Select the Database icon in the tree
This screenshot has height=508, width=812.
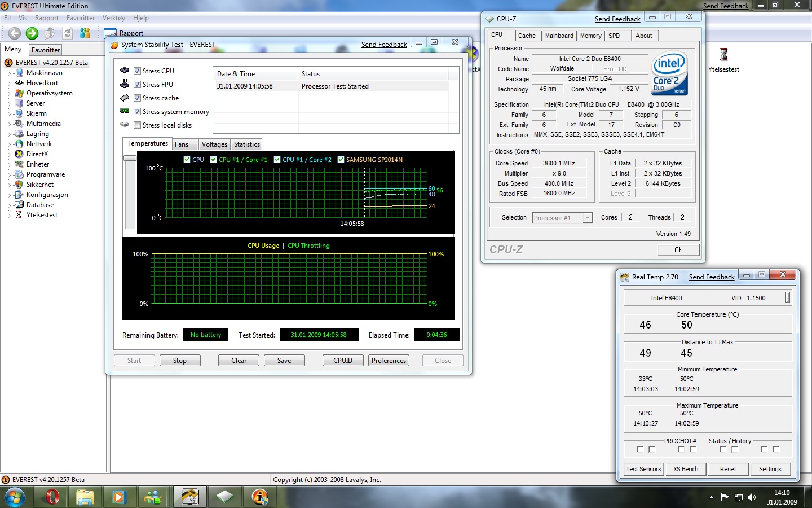tap(19, 205)
